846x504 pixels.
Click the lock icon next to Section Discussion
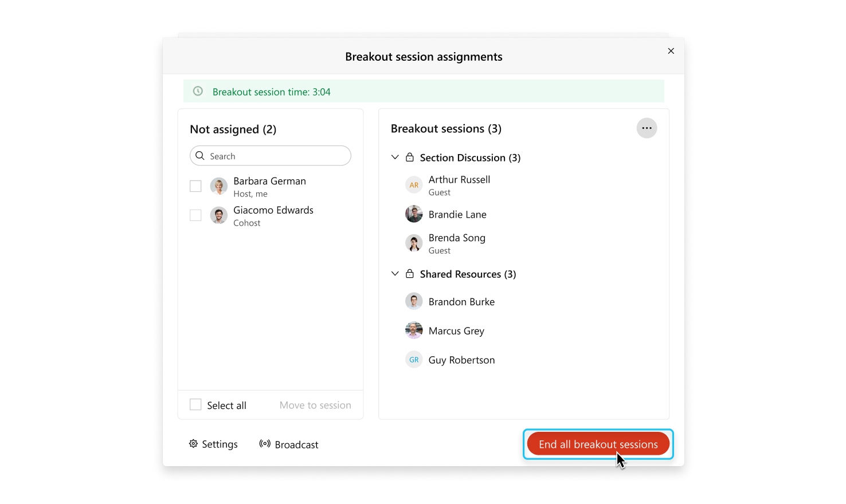pyautogui.click(x=410, y=157)
